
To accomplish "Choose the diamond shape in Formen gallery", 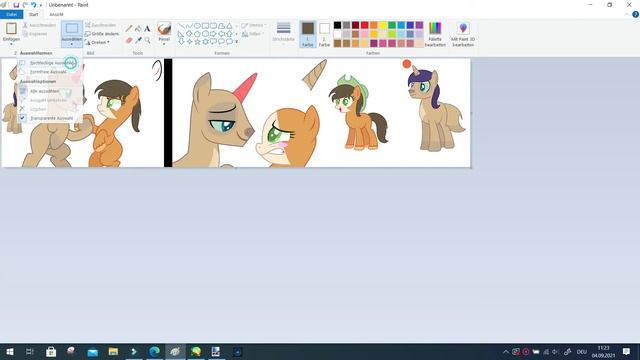I will (x=189, y=34).
